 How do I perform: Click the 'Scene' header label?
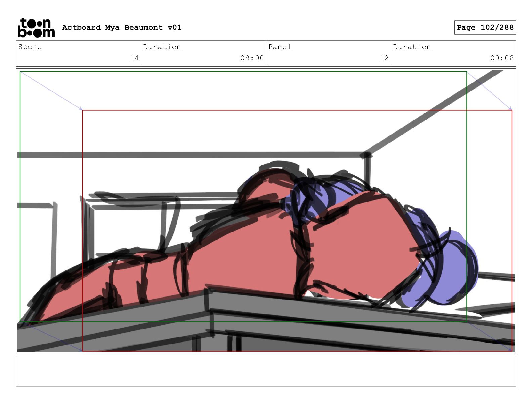click(30, 47)
